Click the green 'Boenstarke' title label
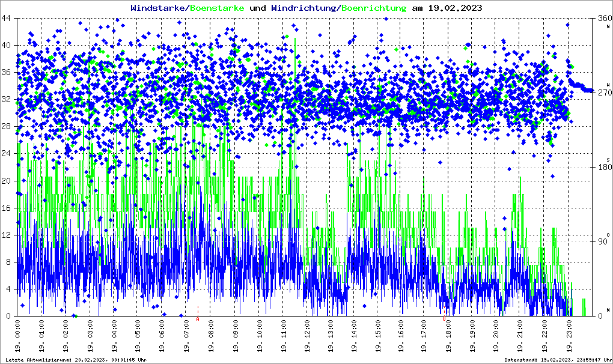613x364 pixels. pos(217,8)
